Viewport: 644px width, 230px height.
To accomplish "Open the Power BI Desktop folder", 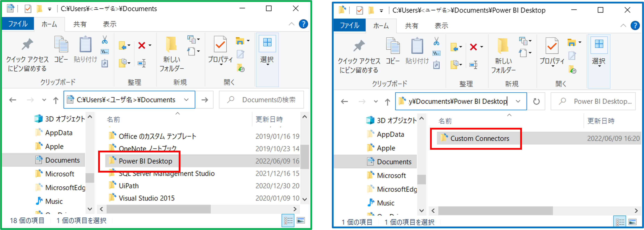I will tap(146, 161).
